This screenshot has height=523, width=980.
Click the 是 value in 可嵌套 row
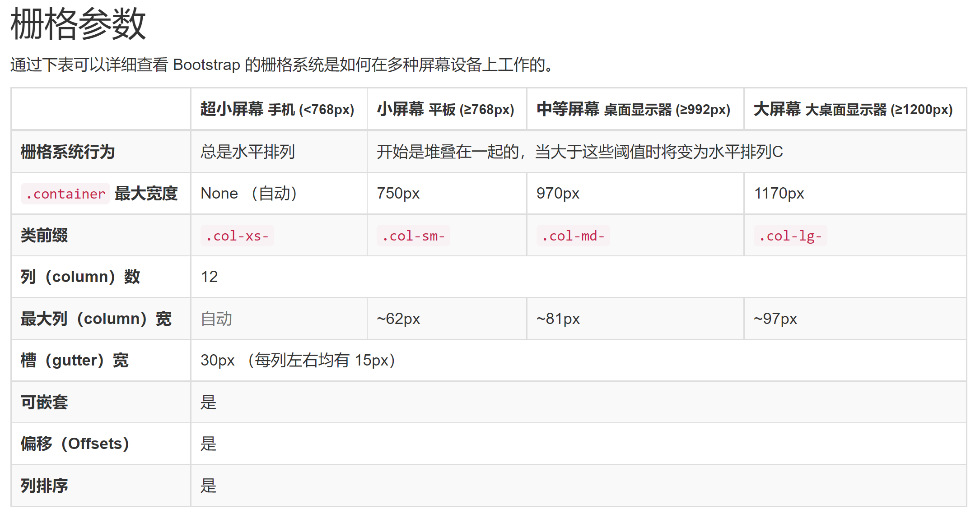point(209,402)
